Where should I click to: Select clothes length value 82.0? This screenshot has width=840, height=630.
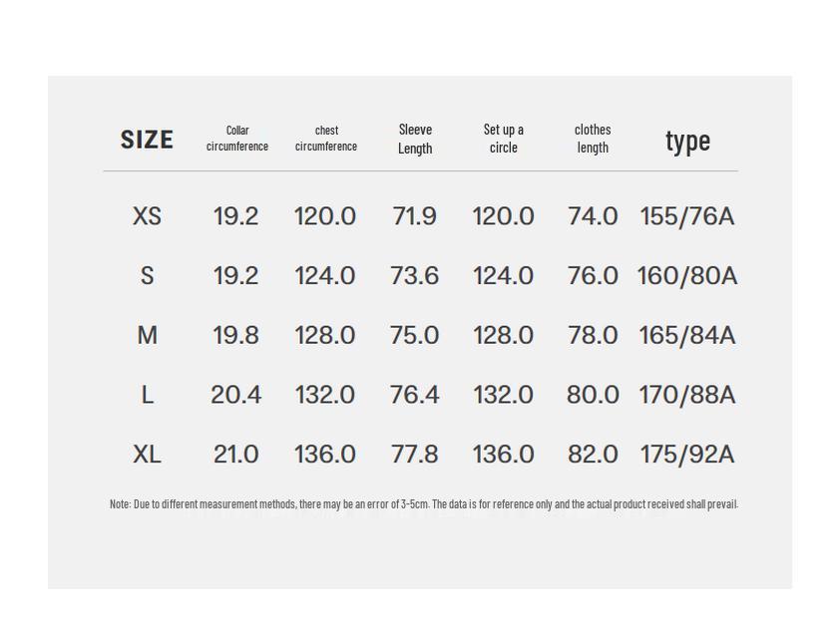[593, 455]
